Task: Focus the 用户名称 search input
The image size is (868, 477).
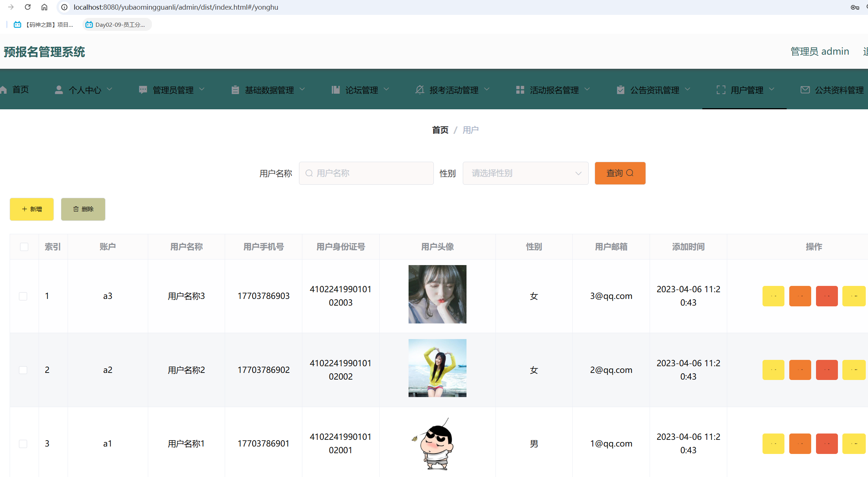Action: pyautogui.click(x=366, y=173)
